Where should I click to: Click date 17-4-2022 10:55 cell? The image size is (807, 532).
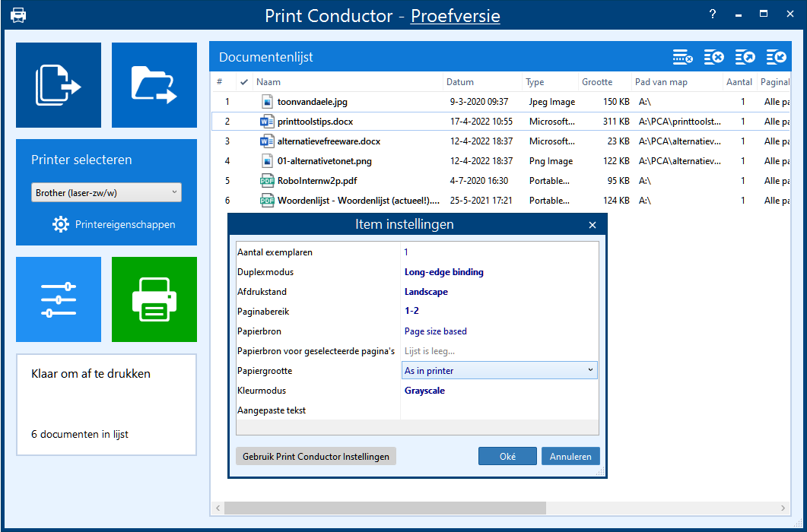pos(481,122)
